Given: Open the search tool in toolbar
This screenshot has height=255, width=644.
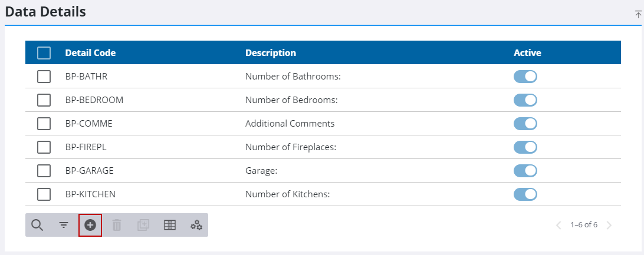Looking at the screenshot, I should pyautogui.click(x=37, y=225).
